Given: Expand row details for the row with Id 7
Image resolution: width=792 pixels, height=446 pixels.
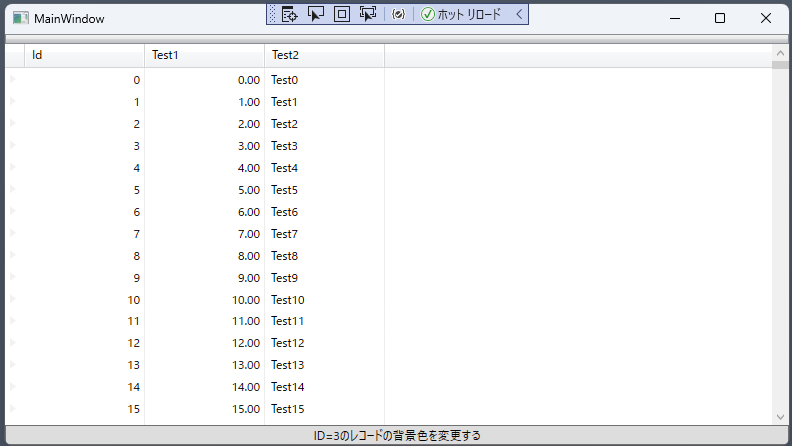Looking at the screenshot, I should pos(13,233).
